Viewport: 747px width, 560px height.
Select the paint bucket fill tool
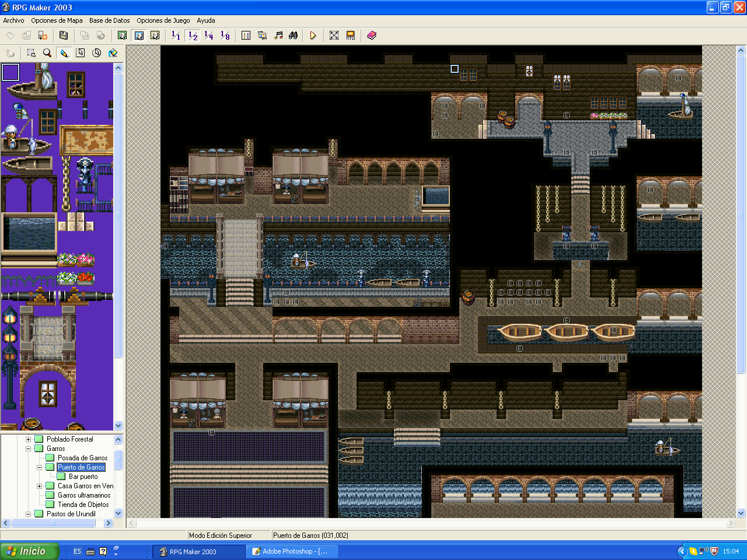coord(113,53)
